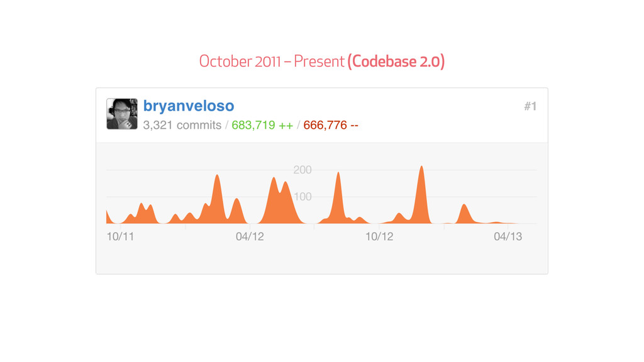Viewport: 644px width, 362px height.
Task: Click the 200 y-axis gridline label
Action: pyautogui.click(x=302, y=170)
